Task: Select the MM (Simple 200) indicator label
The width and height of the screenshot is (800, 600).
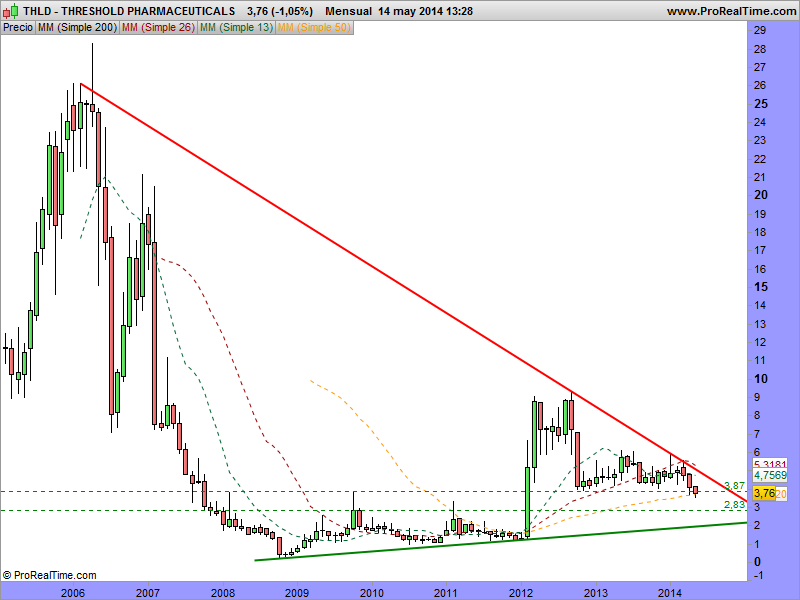Action: [77, 28]
